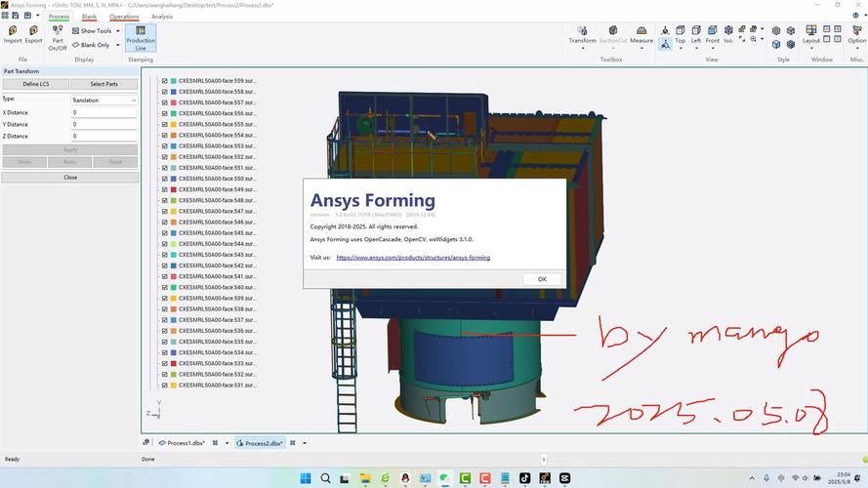Click the Show Tools icon button

pos(92,31)
